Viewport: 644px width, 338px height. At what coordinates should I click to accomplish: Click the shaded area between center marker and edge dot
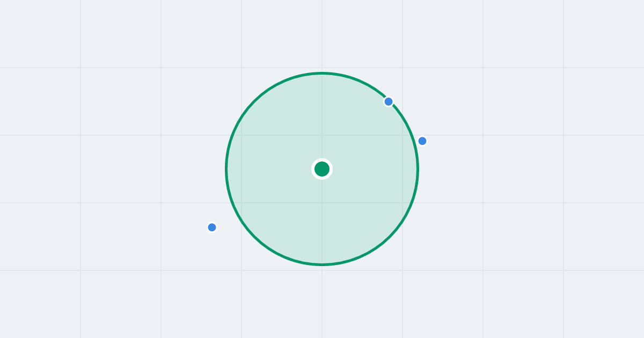355,135
